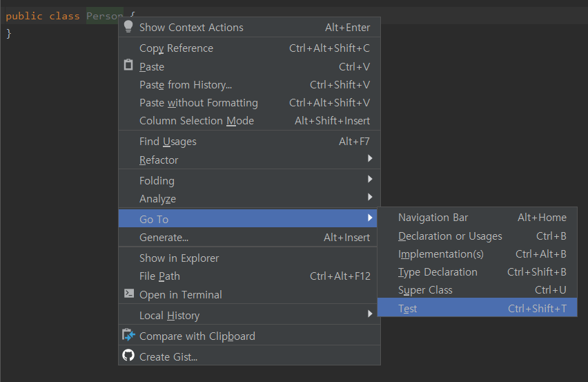The image size is (588, 382).
Task: Choose Create Gist...
Action: tap(249, 356)
